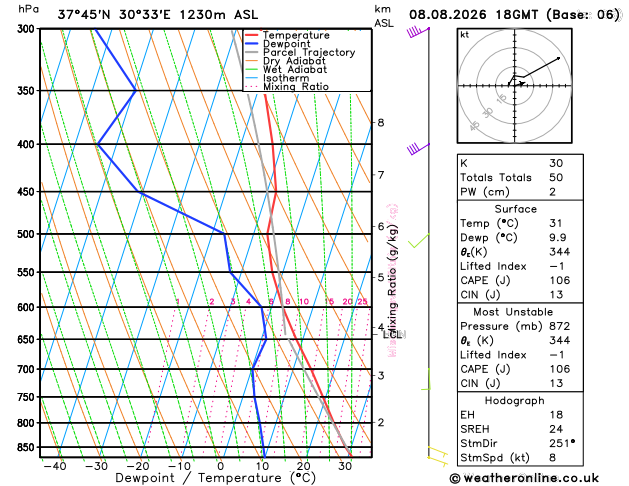Click the LCL marker label
This screenshot has width=629, height=486.
click(x=392, y=334)
